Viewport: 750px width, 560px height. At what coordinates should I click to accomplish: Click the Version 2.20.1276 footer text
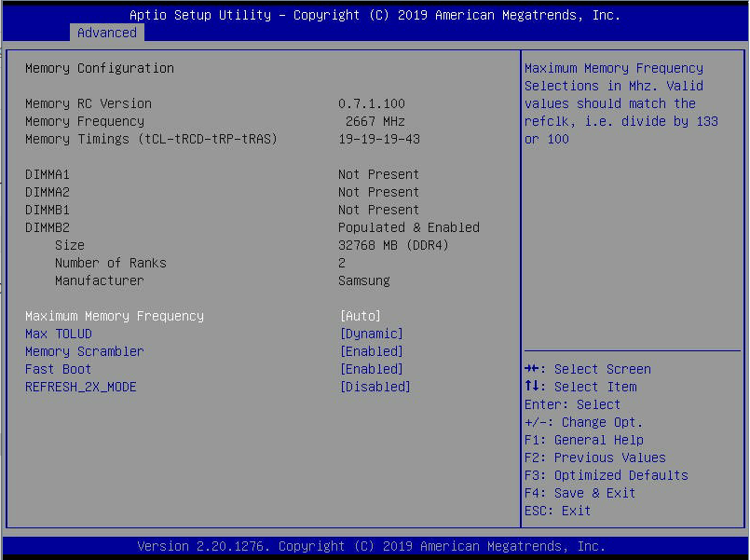[x=371, y=546]
